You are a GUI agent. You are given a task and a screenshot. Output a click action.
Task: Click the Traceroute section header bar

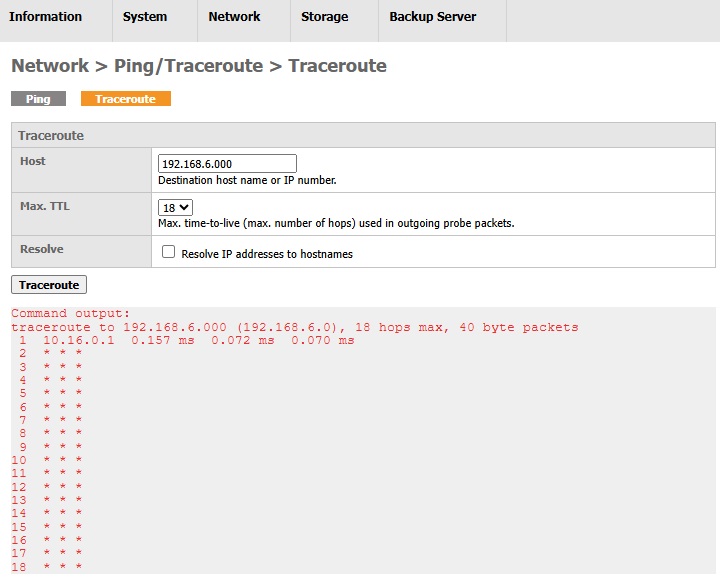pos(363,135)
